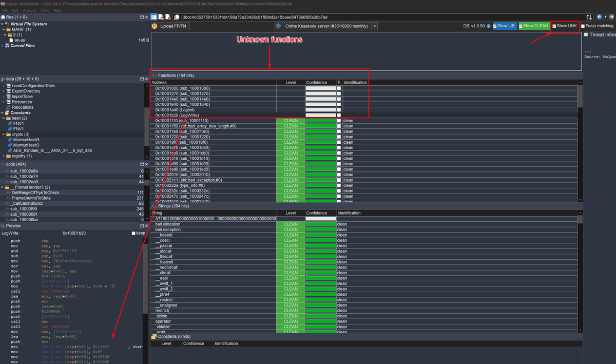Tick the flag checkbox for LogInit row

tap(339, 110)
